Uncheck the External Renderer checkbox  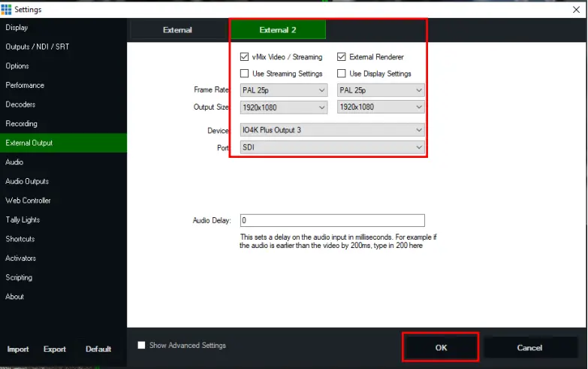click(x=341, y=56)
